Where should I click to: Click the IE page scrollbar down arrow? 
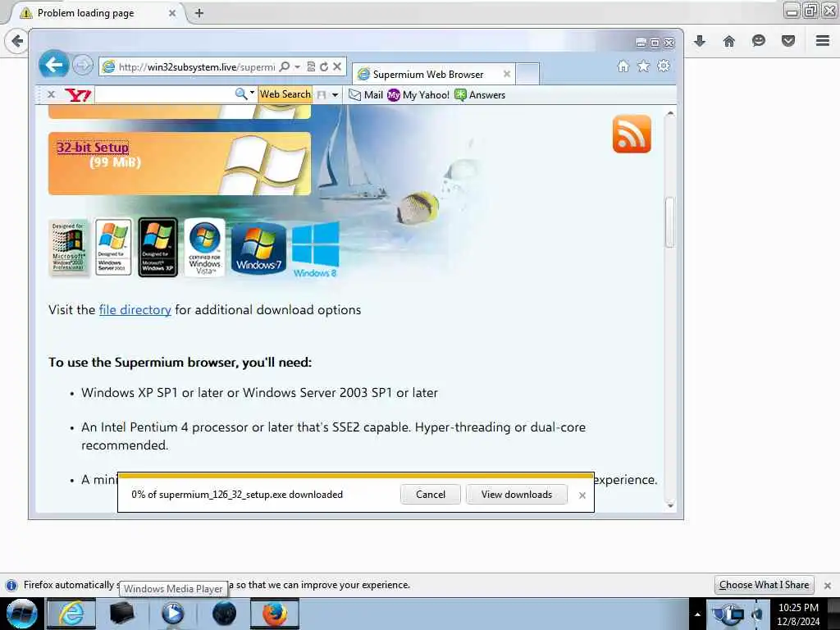coord(669,505)
